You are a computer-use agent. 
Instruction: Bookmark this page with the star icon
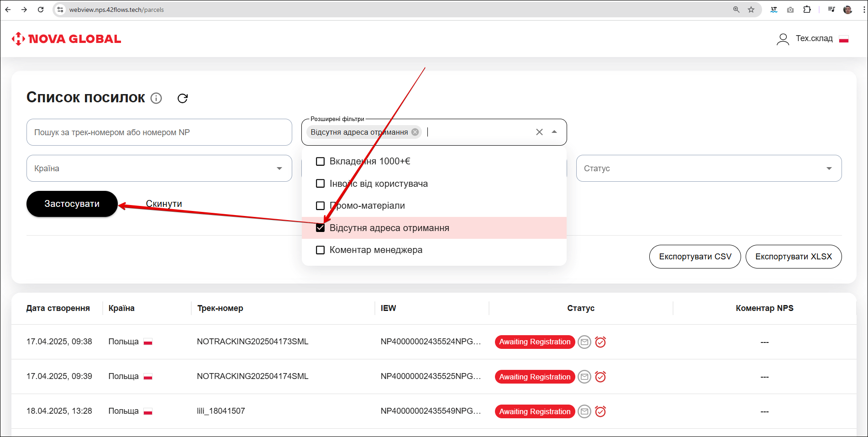(751, 10)
